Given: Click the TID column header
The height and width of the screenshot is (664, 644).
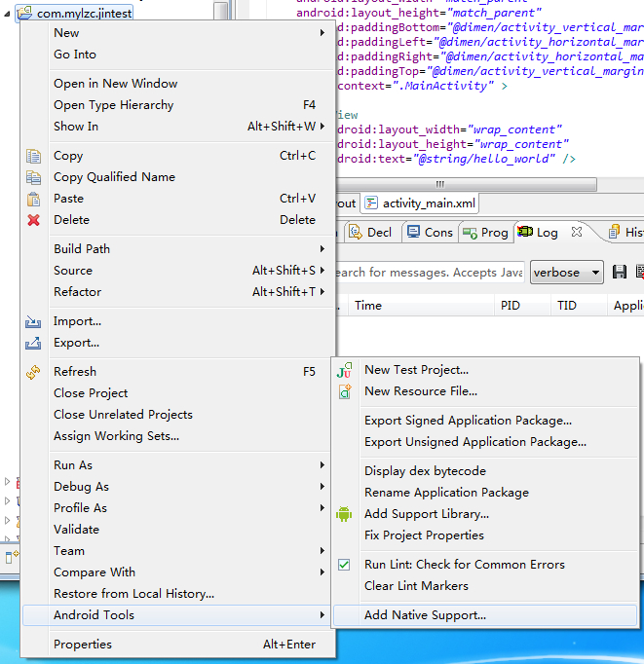Looking at the screenshot, I should (x=579, y=306).
